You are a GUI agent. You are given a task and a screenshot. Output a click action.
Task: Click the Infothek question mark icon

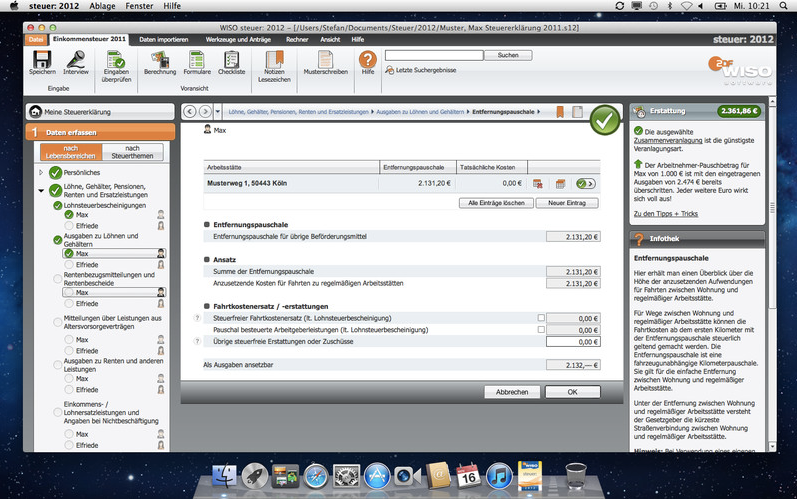point(639,239)
